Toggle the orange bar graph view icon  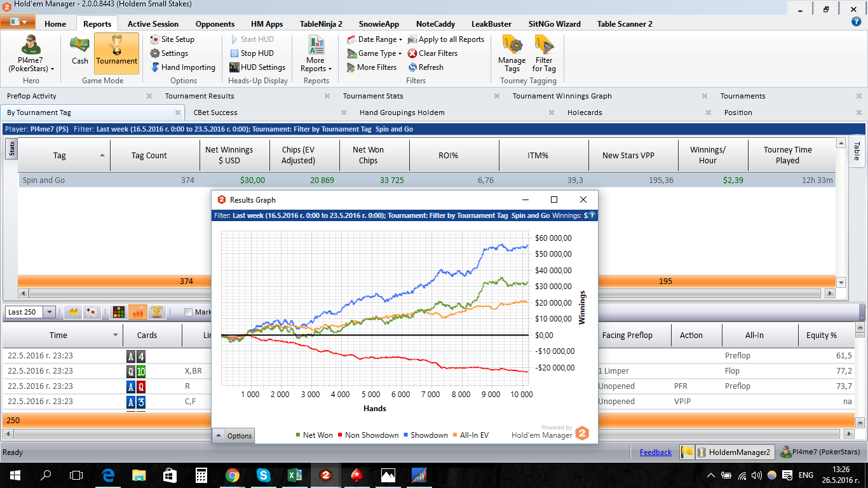click(x=137, y=312)
